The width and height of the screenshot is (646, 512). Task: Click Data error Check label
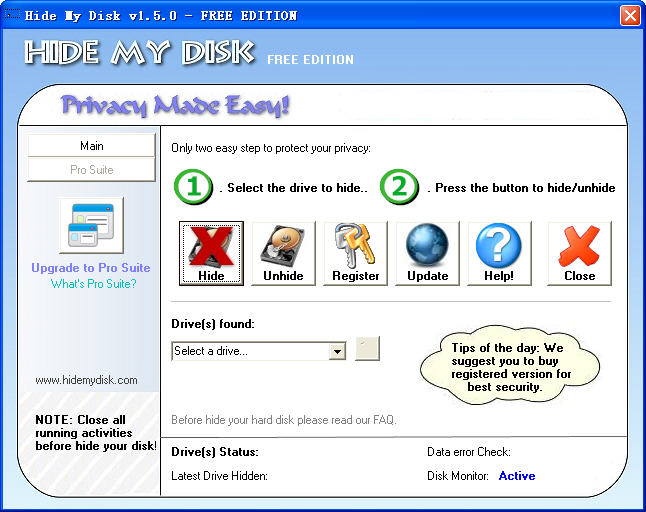(469, 452)
